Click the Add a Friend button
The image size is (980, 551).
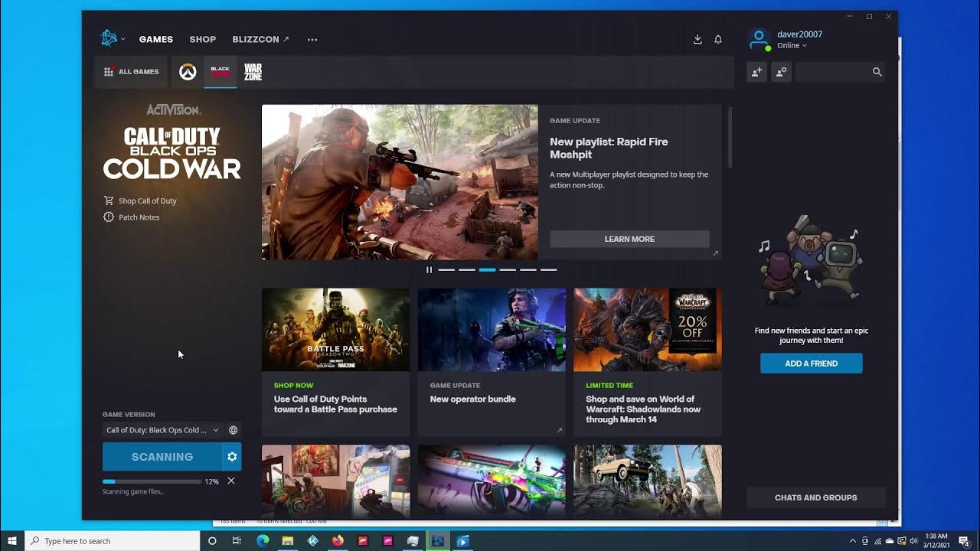(811, 364)
